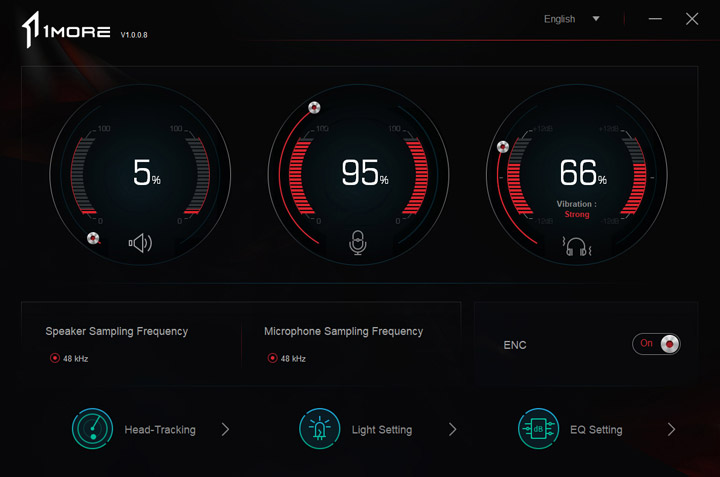Screen dimensions: 720x477
Task: Click the 5% speaker volume value
Action: click(x=146, y=173)
